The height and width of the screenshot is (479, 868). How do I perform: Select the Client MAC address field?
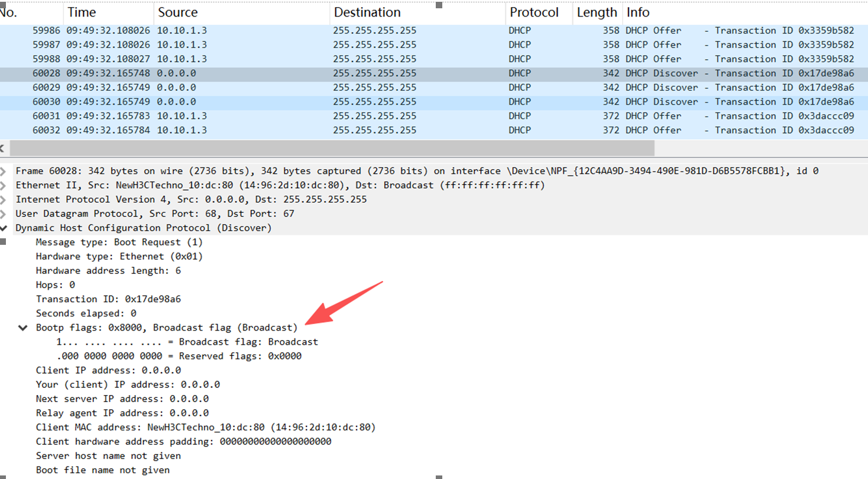tap(205, 427)
